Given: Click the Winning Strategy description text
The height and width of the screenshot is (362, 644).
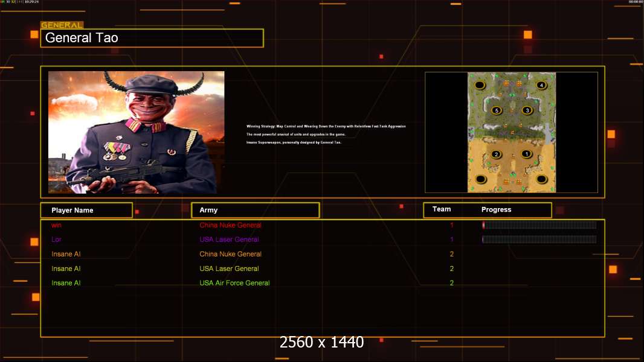Looking at the screenshot, I should (x=326, y=126).
